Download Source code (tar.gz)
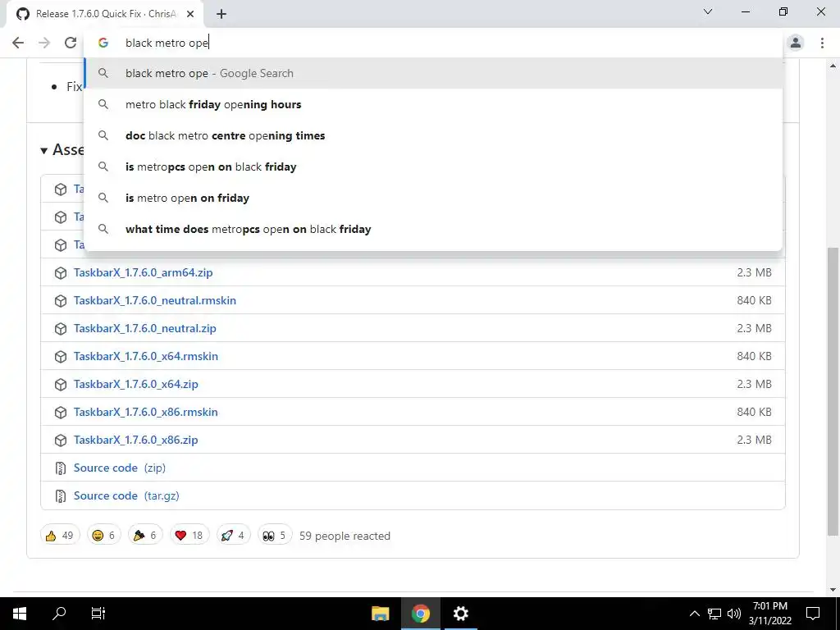 coord(126,495)
